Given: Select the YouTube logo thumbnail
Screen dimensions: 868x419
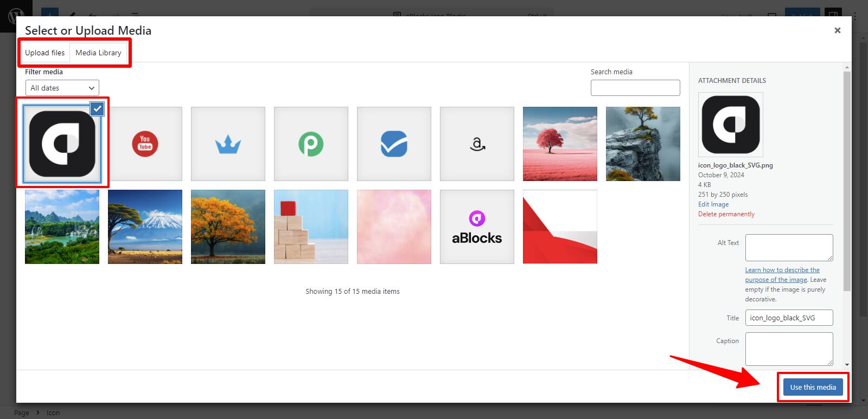Looking at the screenshot, I should [145, 144].
